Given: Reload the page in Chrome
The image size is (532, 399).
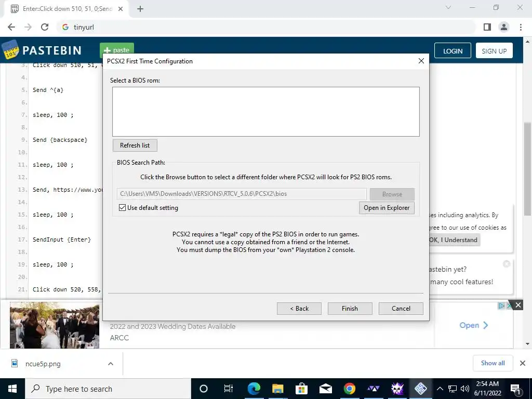Looking at the screenshot, I should coord(45,27).
